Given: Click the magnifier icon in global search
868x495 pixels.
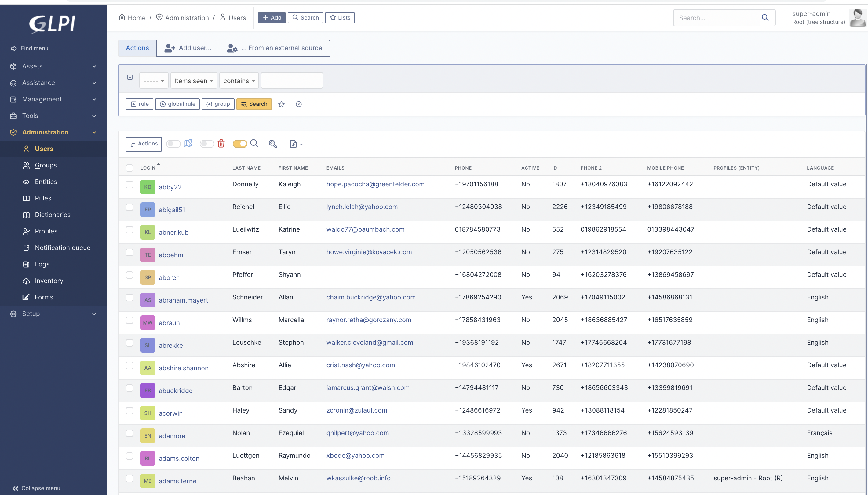Looking at the screenshot, I should click(x=765, y=18).
